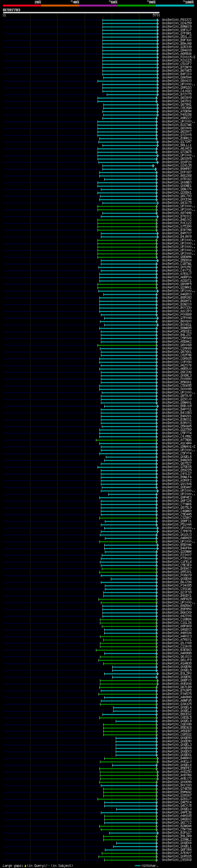Screen dimensions: 197x868
Task: Select the UniRef100_A9T4H6 label
Action: 177,213
